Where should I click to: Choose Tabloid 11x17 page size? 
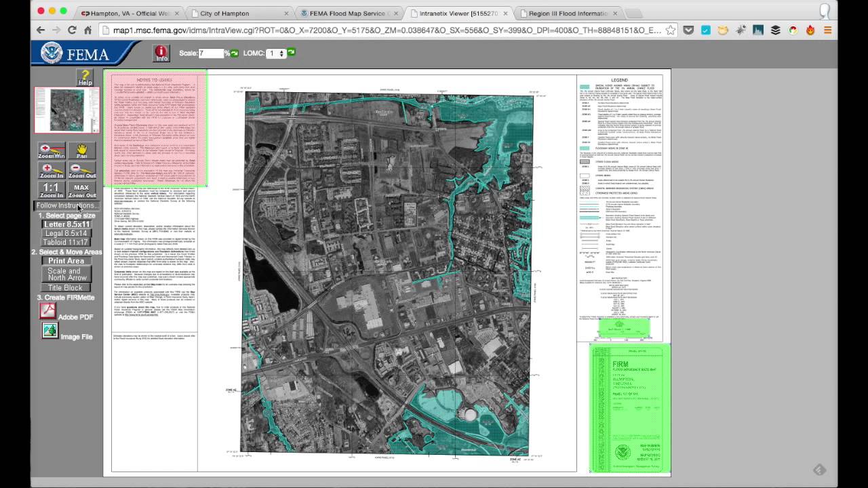[x=66, y=242]
